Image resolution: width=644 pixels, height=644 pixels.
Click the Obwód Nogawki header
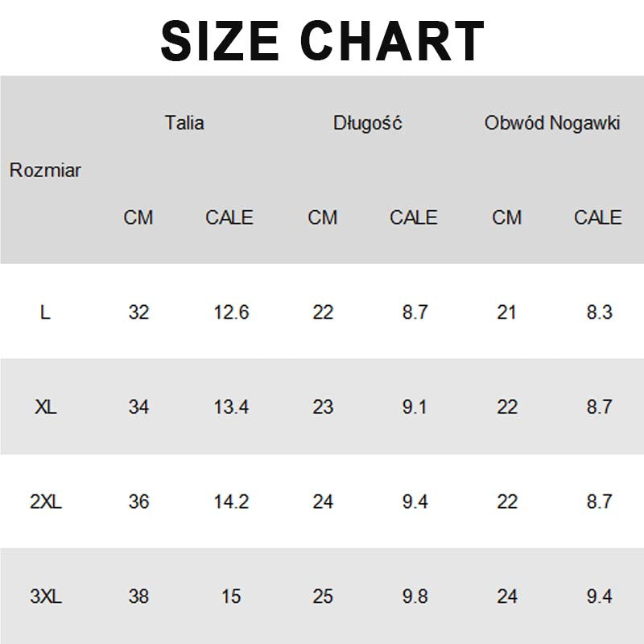(552, 123)
